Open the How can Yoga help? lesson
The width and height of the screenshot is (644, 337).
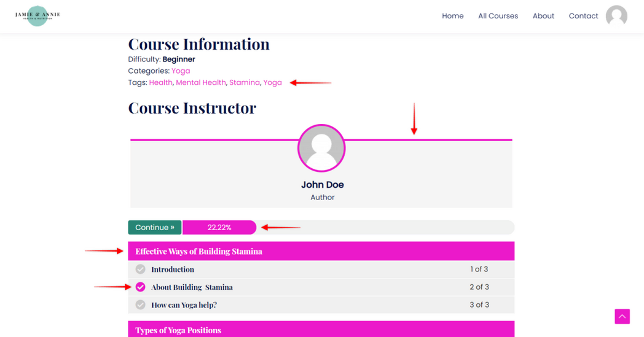pos(184,305)
